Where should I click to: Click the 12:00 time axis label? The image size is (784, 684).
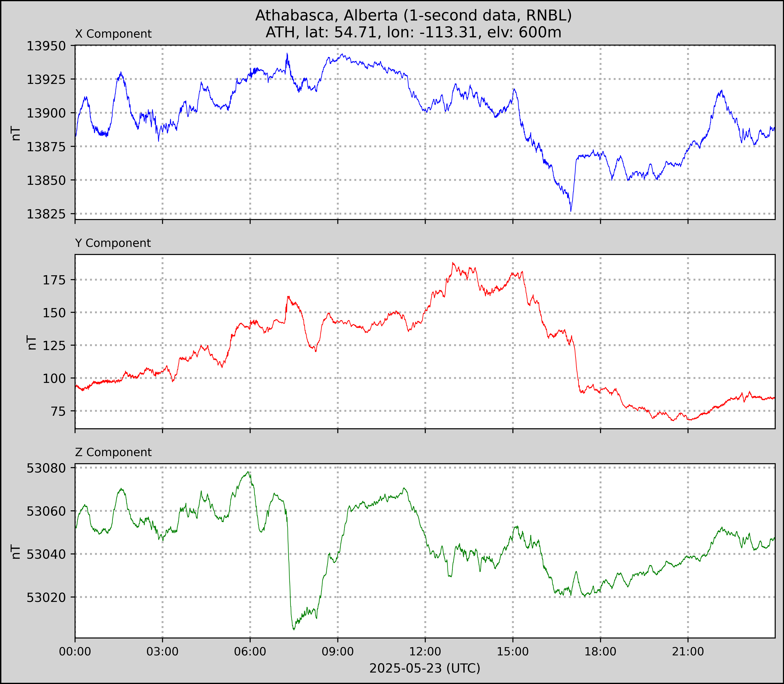pyautogui.click(x=425, y=652)
